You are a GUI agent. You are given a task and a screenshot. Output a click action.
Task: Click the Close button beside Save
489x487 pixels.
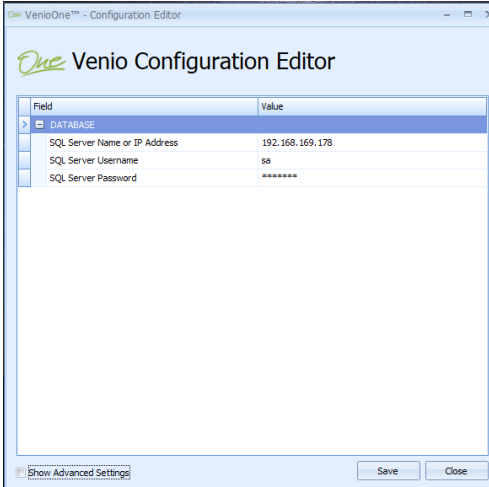pyautogui.click(x=456, y=471)
